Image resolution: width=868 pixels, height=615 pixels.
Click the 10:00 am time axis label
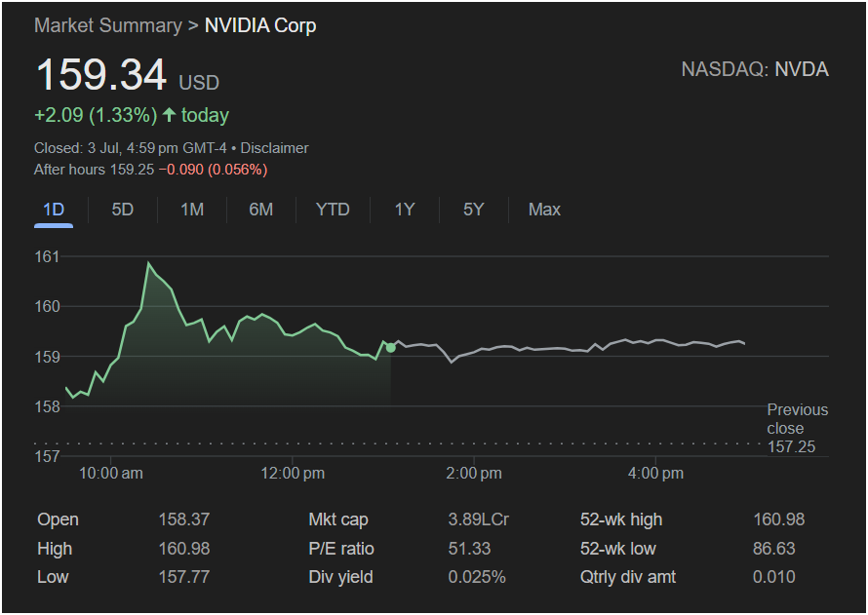111,474
